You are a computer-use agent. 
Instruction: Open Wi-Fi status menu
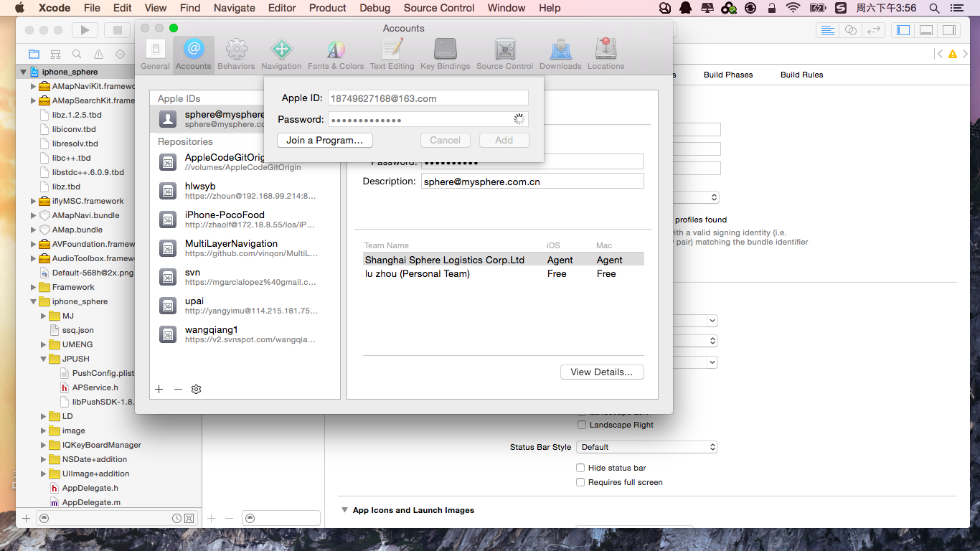click(x=793, y=8)
